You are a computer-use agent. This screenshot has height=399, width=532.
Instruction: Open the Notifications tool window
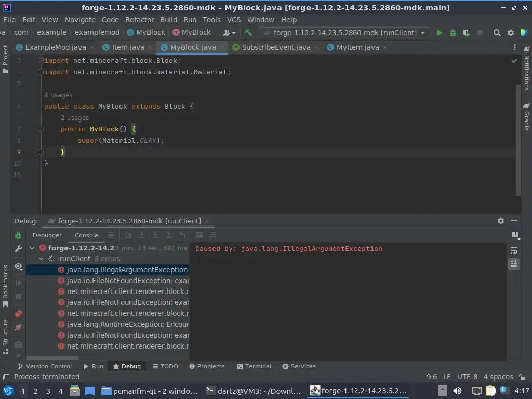tap(526, 69)
